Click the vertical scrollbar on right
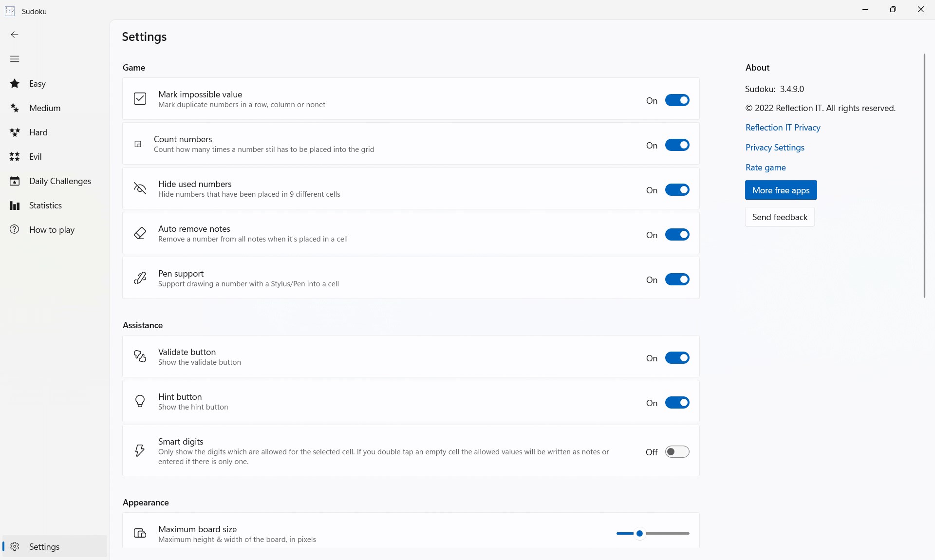Screen dimensions: 935x560 (x=924, y=175)
